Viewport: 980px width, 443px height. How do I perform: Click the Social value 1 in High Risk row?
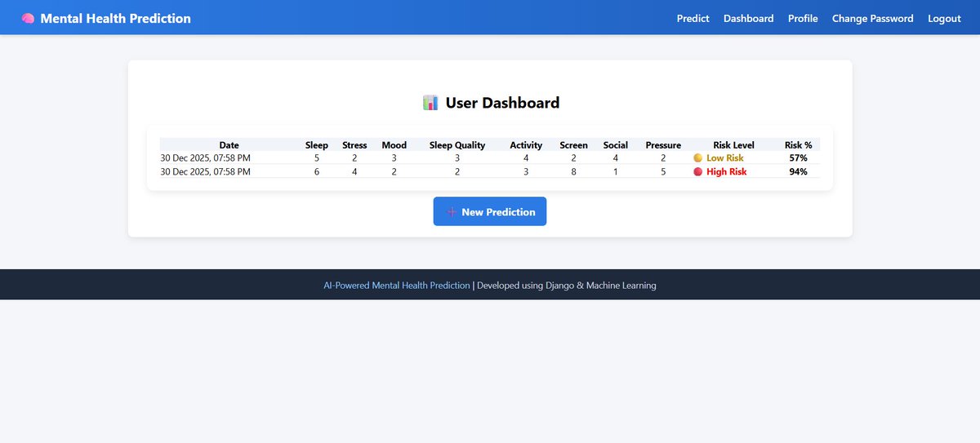(x=616, y=171)
